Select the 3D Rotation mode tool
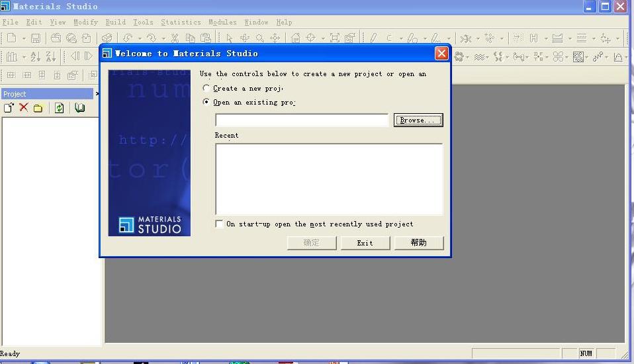The width and height of the screenshot is (634, 364). [x=245, y=38]
